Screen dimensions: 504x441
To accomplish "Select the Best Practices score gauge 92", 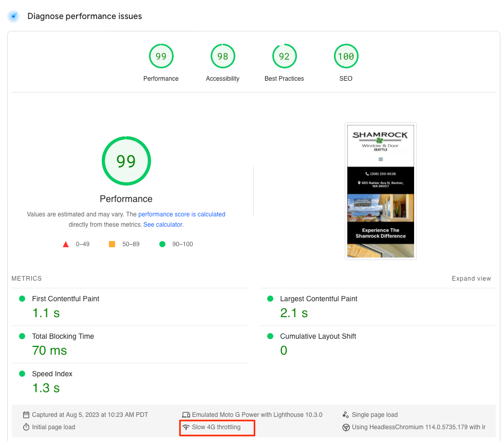I will [x=284, y=57].
